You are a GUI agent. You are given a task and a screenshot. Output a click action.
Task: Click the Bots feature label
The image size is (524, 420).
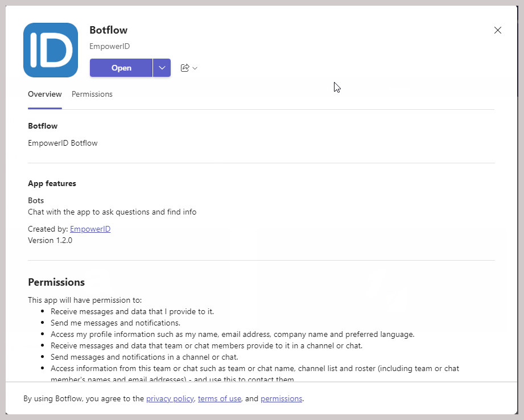35,200
